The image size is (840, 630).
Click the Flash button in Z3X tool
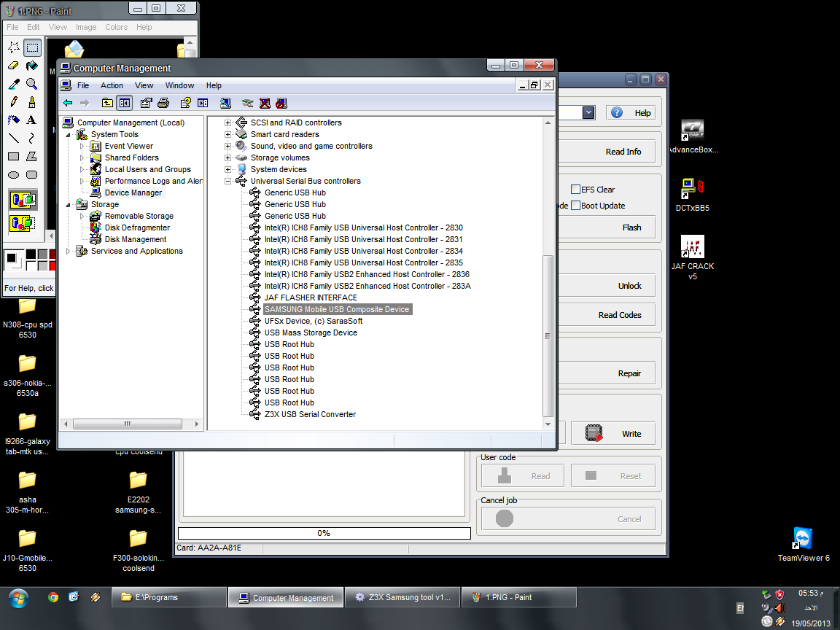click(607, 227)
